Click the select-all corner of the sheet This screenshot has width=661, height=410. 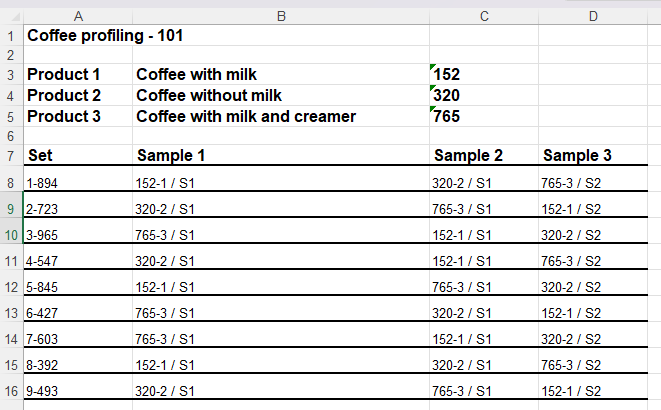pos(11,16)
